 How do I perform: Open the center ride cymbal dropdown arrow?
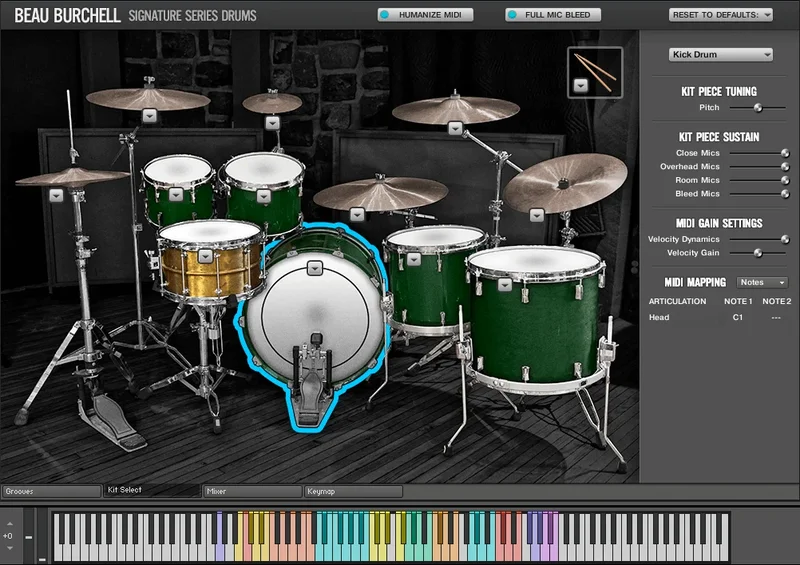pyautogui.click(x=357, y=215)
